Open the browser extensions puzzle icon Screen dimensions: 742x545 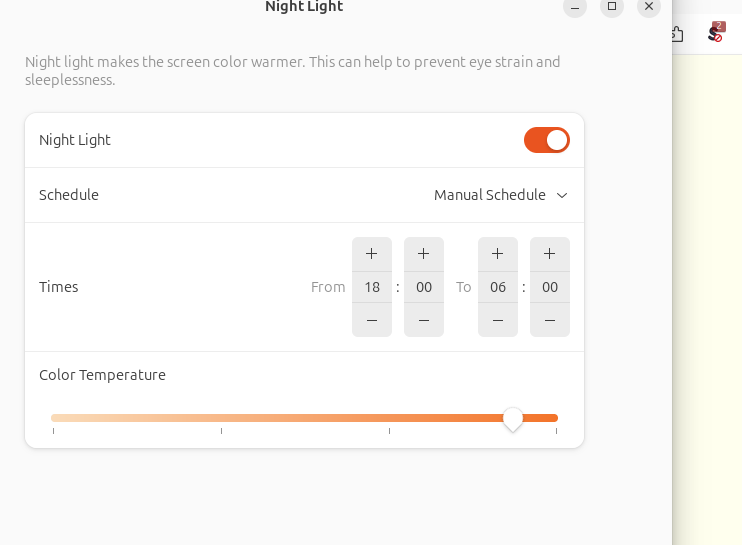point(678,34)
